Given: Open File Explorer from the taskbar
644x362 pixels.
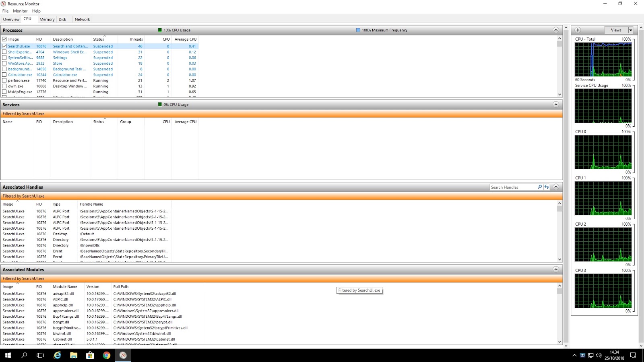Looking at the screenshot, I should point(74,355).
